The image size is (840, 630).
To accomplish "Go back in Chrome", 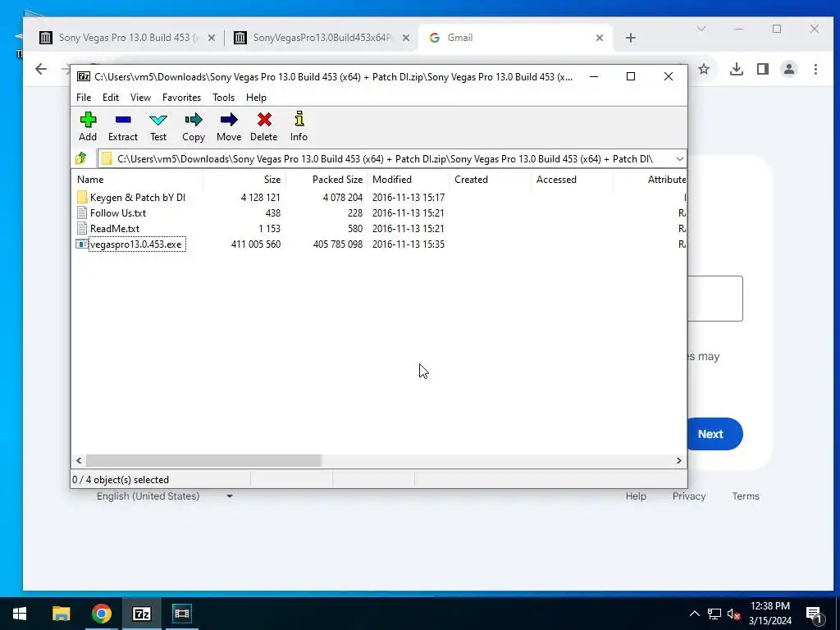I will point(41,69).
